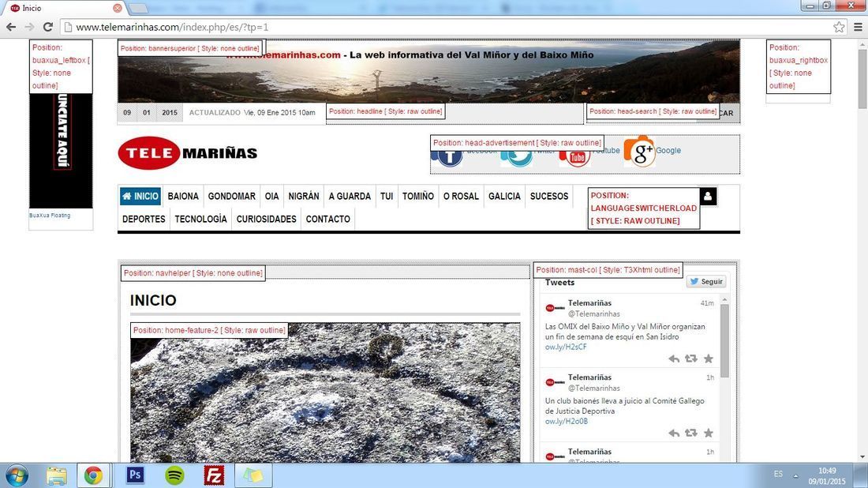This screenshot has height=488, width=868.
Task: Open the Chrome menu (three lines)
Action: pyautogui.click(x=858, y=27)
